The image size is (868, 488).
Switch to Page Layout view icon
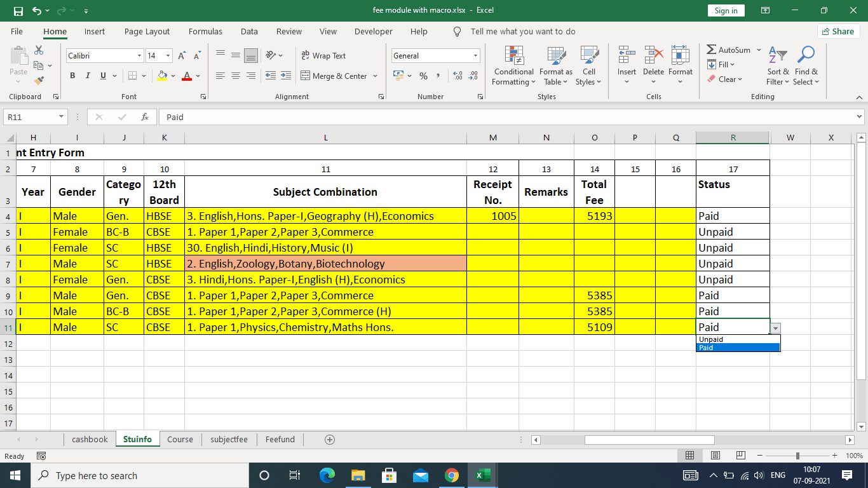pos(715,456)
